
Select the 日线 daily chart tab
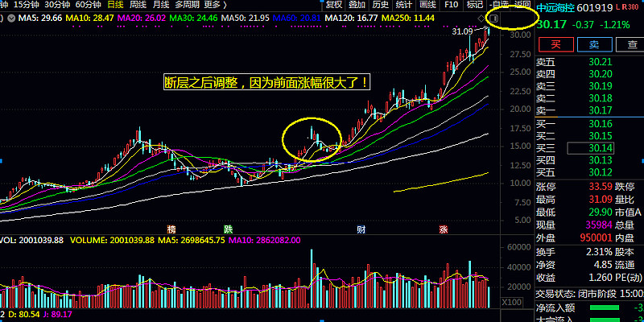[x=115, y=5]
